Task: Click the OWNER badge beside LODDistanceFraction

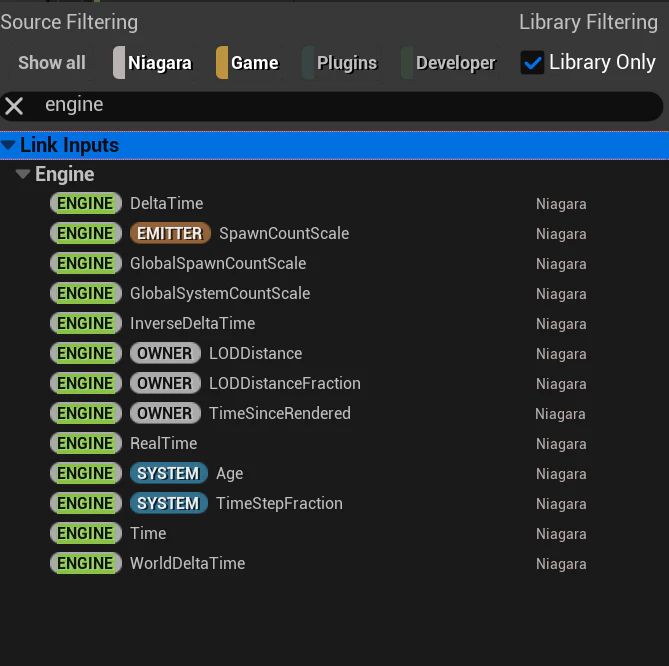Action: click(x=165, y=383)
